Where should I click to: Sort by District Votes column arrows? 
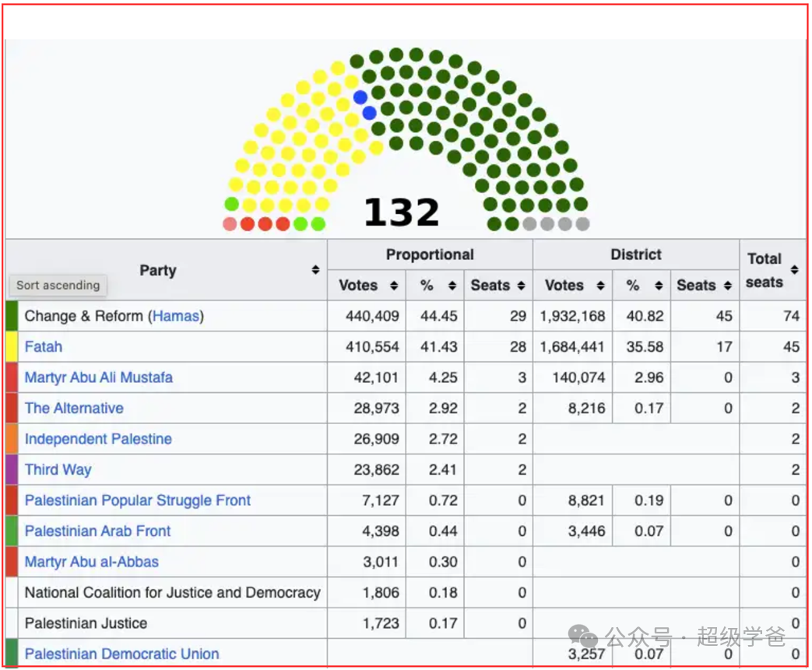(599, 286)
